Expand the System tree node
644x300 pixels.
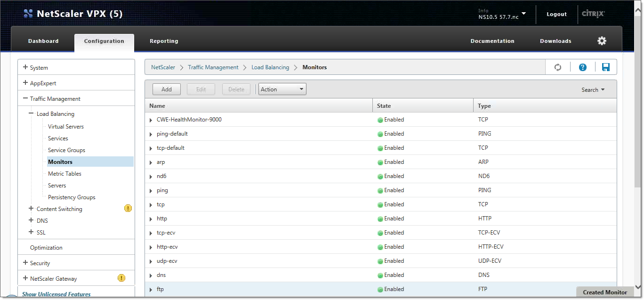click(x=25, y=67)
